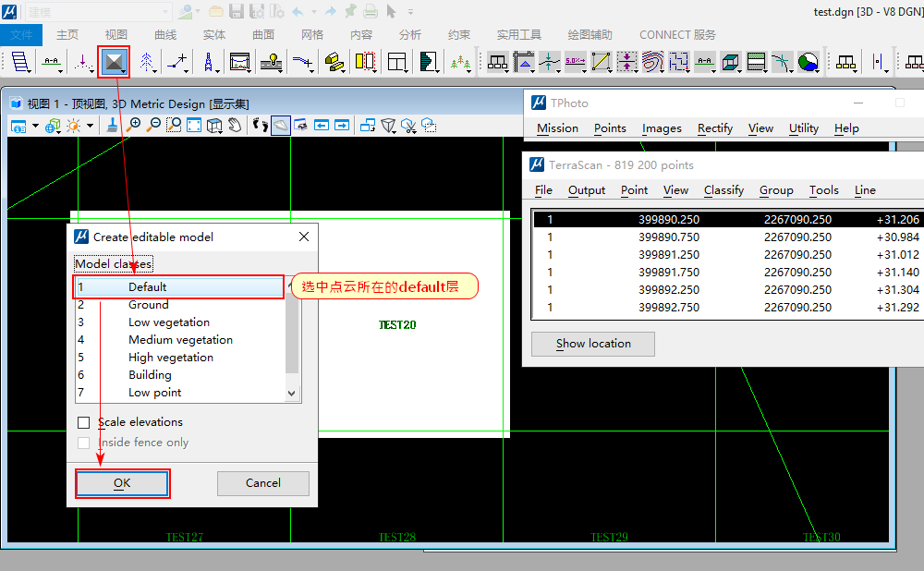The height and width of the screenshot is (571, 924).
Task: Open the Classify menu in TerraScan
Action: [723, 189]
